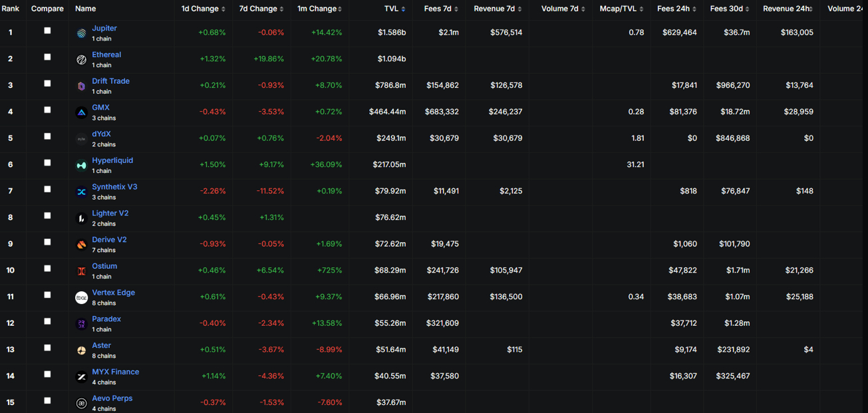Click the Aevo Perps logo icon
Screen dimensions: 868x413
pyautogui.click(x=81, y=404)
